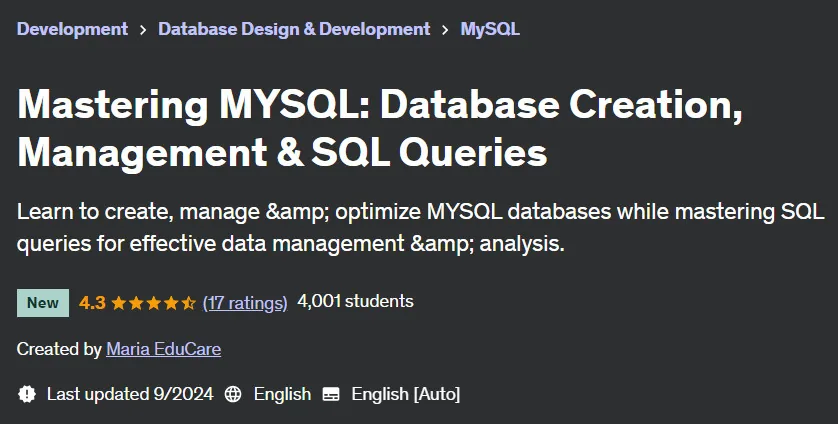
Task: Click the course subtitle description
Action: click(x=420, y=227)
